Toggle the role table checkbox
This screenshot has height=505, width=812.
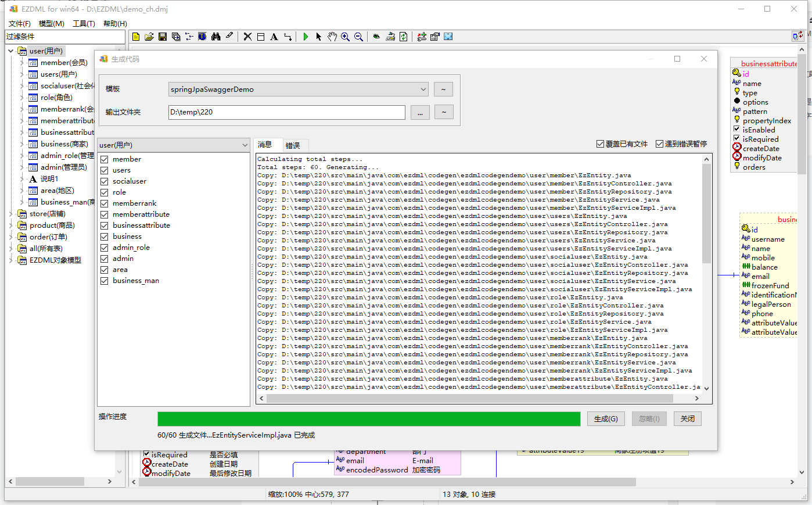point(105,192)
